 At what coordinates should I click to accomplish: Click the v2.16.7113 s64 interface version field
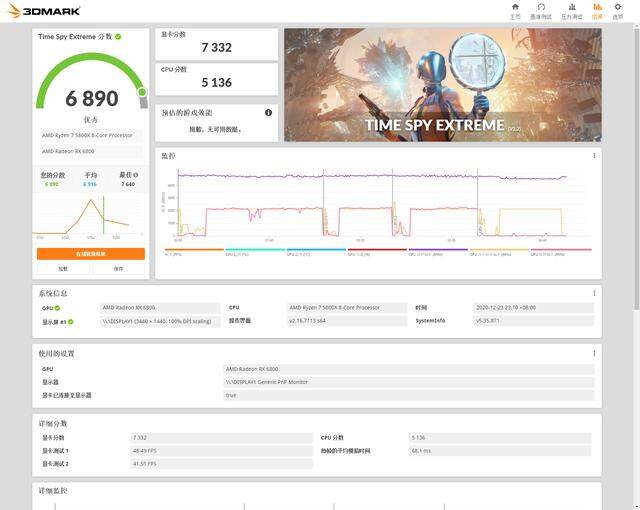(x=347, y=321)
